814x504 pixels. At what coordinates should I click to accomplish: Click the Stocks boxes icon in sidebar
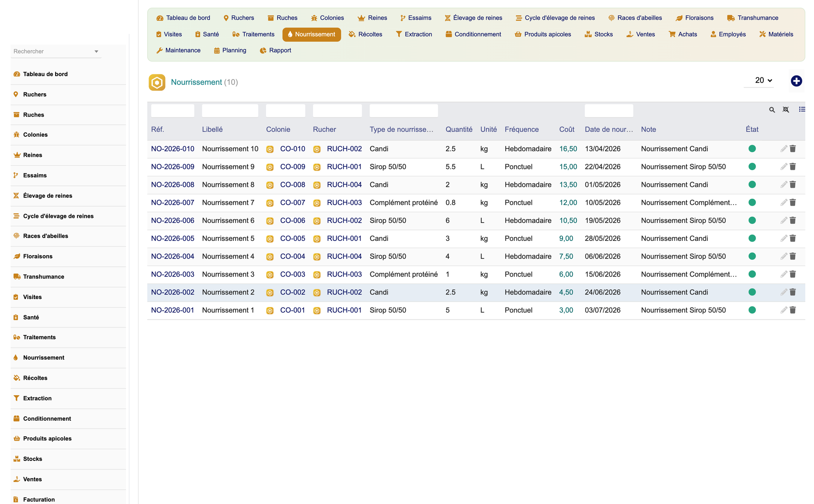pyautogui.click(x=17, y=459)
